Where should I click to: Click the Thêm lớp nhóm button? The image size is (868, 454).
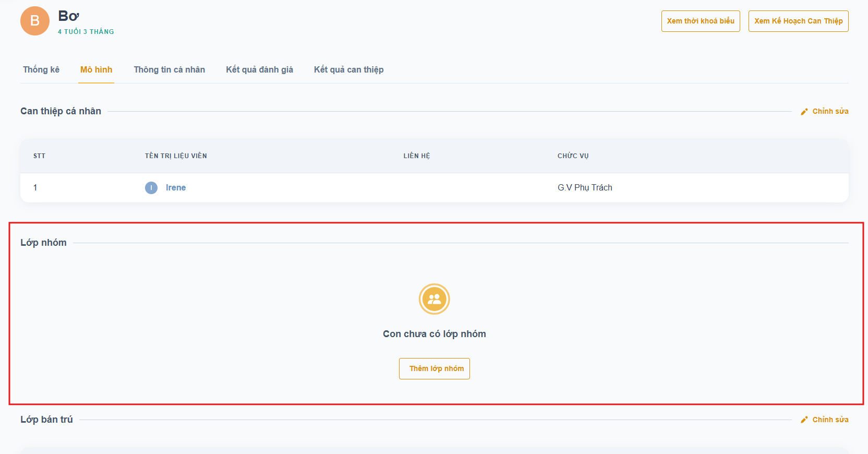(x=435, y=368)
